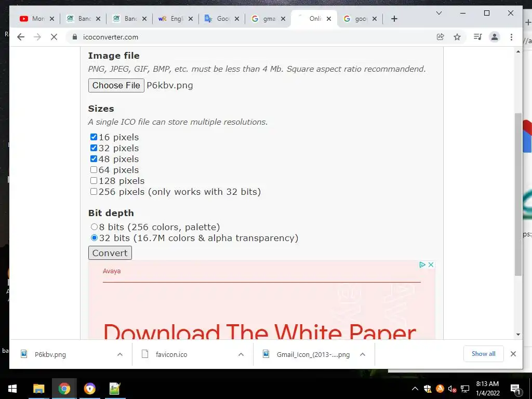Close the 'Engl' WordReference tab
The height and width of the screenshot is (399, 532).
(191, 19)
